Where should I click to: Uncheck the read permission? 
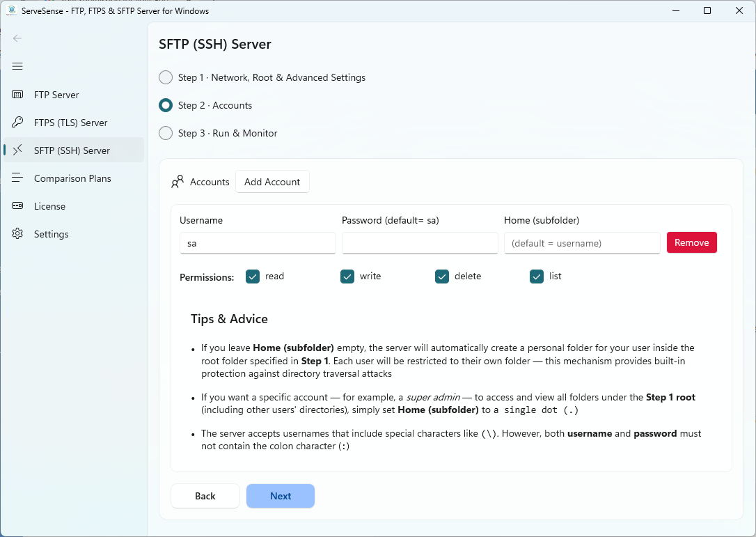pos(253,277)
